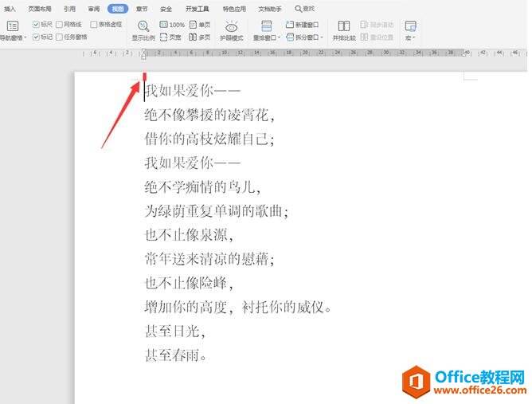The width and height of the screenshot is (532, 404).
Task: Click the right indent marker on ruler
Action: coord(465,53)
